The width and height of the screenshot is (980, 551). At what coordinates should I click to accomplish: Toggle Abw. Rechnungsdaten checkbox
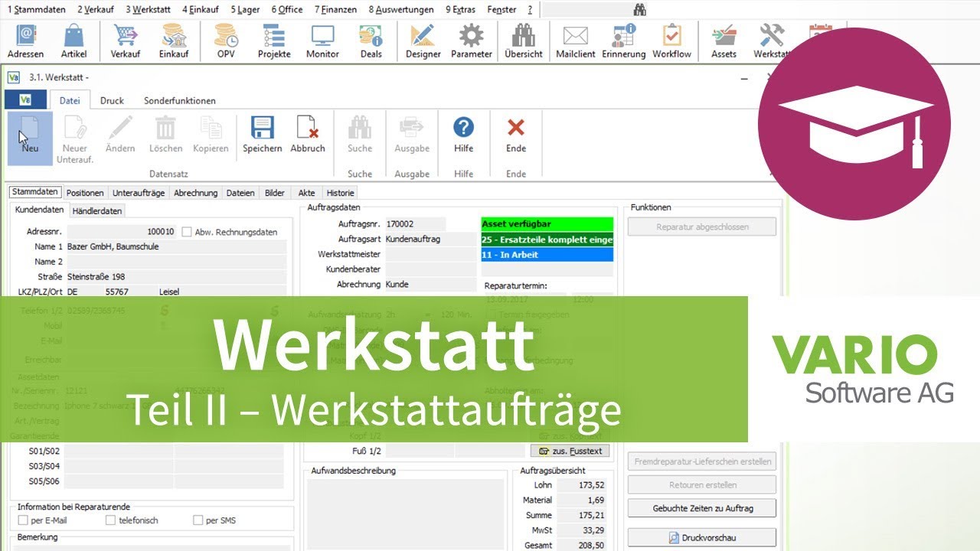(187, 232)
